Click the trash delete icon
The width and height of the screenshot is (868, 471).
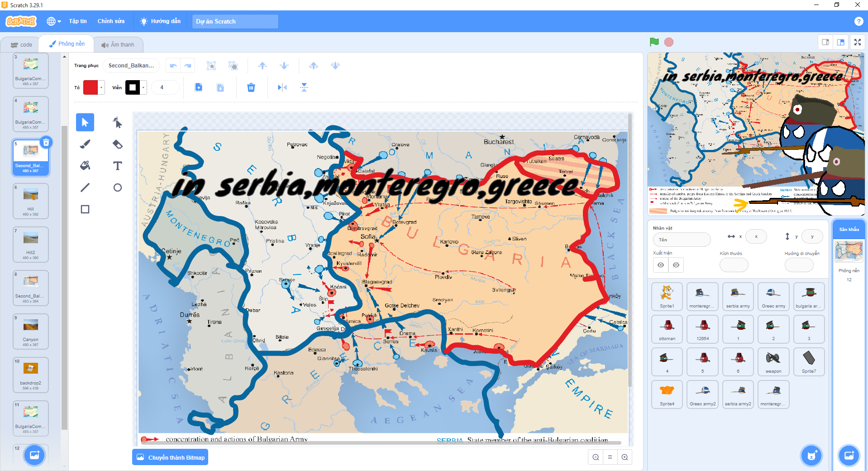tap(251, 87)
